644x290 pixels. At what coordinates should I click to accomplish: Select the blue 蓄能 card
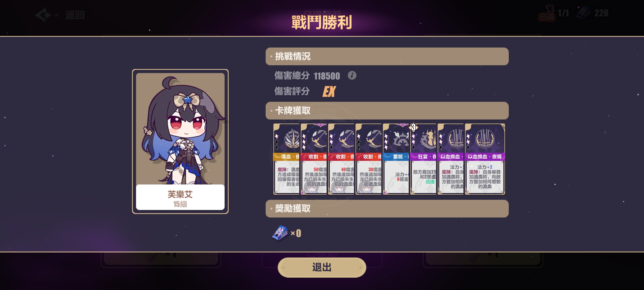[396, 159]
